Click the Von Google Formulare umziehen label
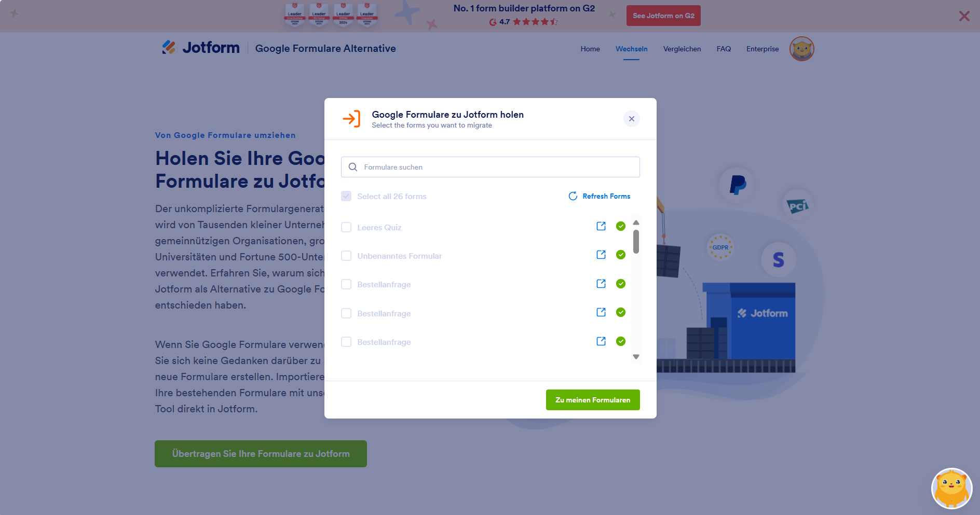 225,135
